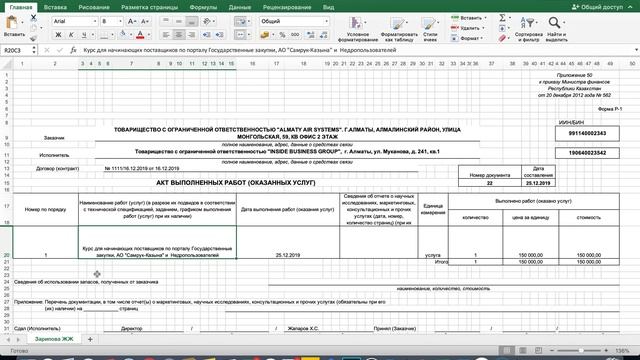Switch to the Вставка tab

(x=55, y=7)
